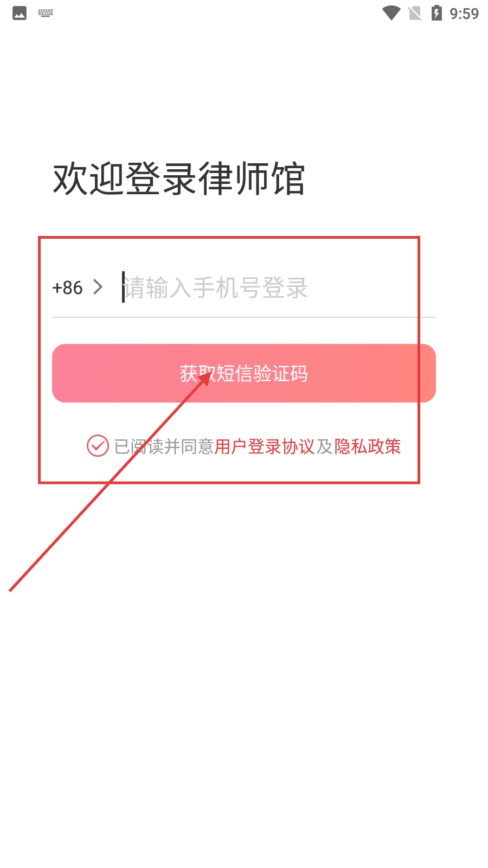Focus the 请输入手机号登录 phone field
The width and height of the screenshot is (488, 868).
pos(279,288)
